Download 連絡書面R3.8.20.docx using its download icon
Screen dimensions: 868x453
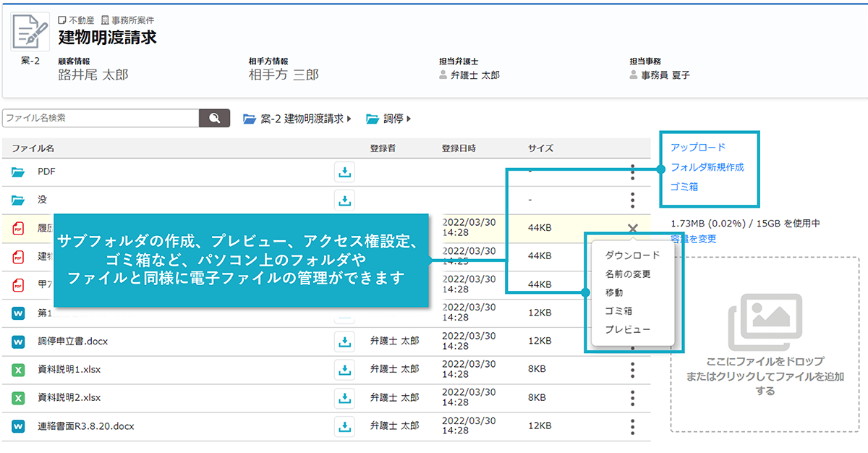click(x=345, y=426)
